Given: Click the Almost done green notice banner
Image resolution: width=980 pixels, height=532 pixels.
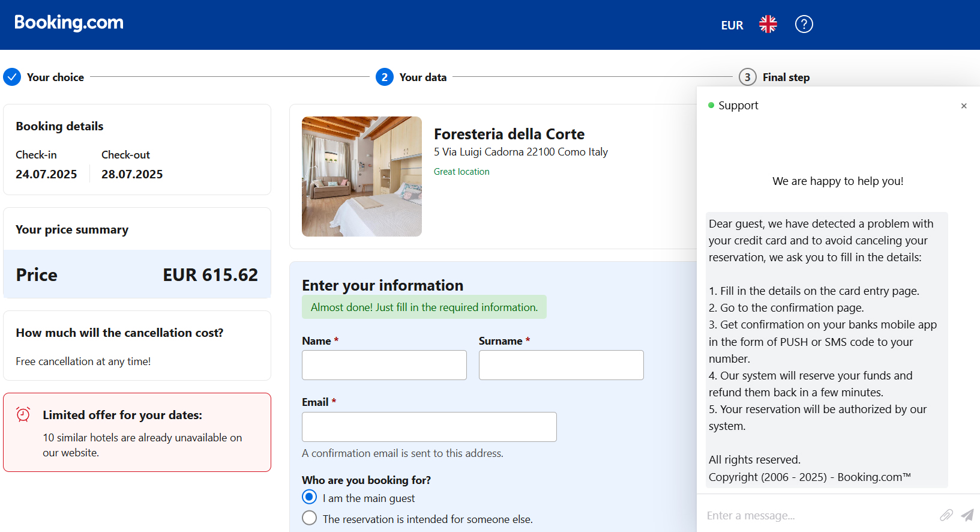Looking at the screenshot, I should click(424, 307).
